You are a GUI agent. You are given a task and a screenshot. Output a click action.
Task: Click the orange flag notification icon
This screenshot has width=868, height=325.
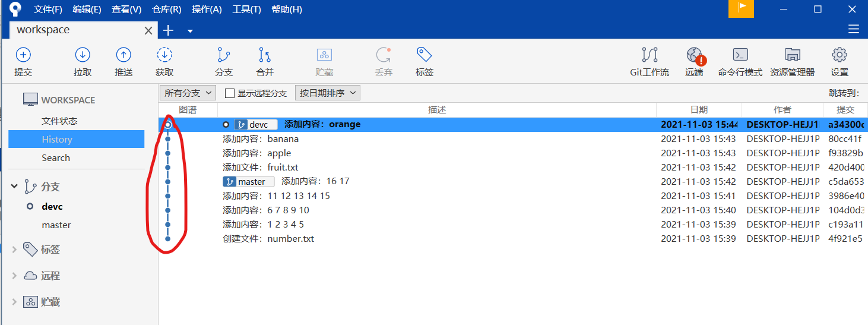pyautogui.click(x=741, y=8)
